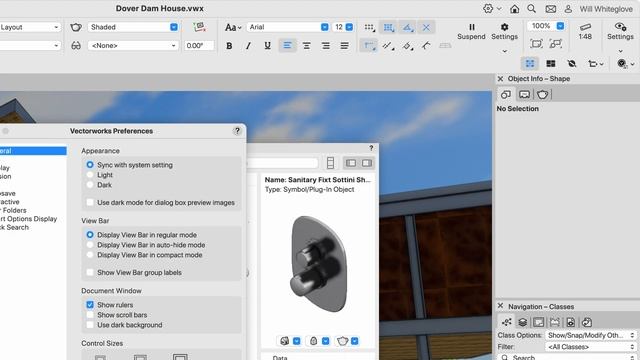Open Design Layers tab in Navigation palette
Screen dimensions: 640x360
click(x=522, y=322)
